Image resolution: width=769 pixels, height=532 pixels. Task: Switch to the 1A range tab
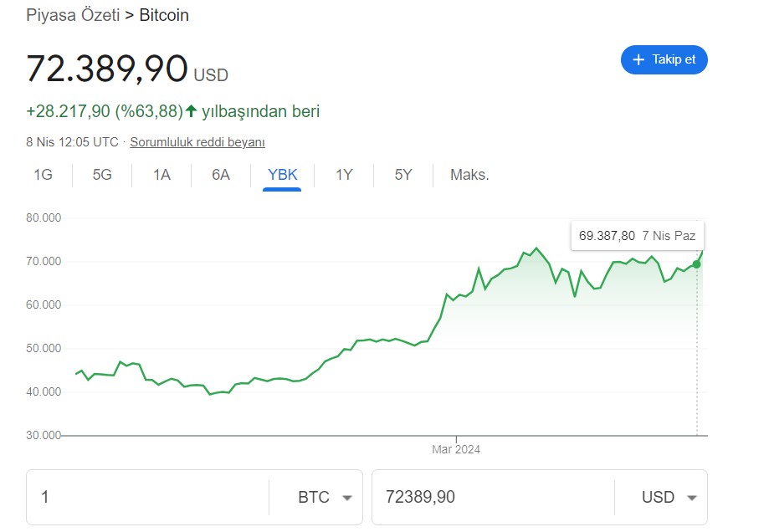[x=161, y=175]
